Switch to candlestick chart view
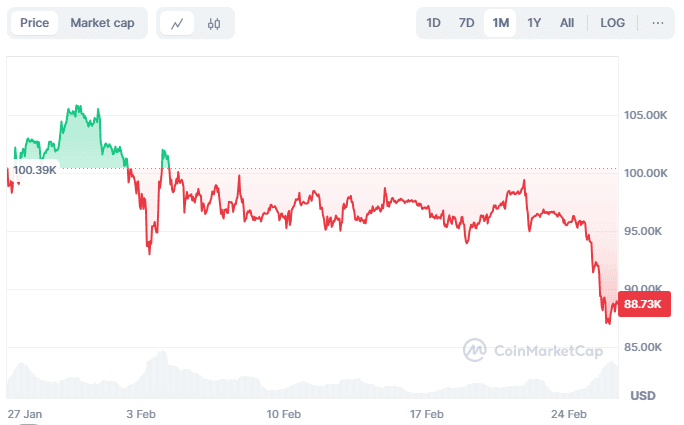The image size is (684, 425). tap(214, 23)
